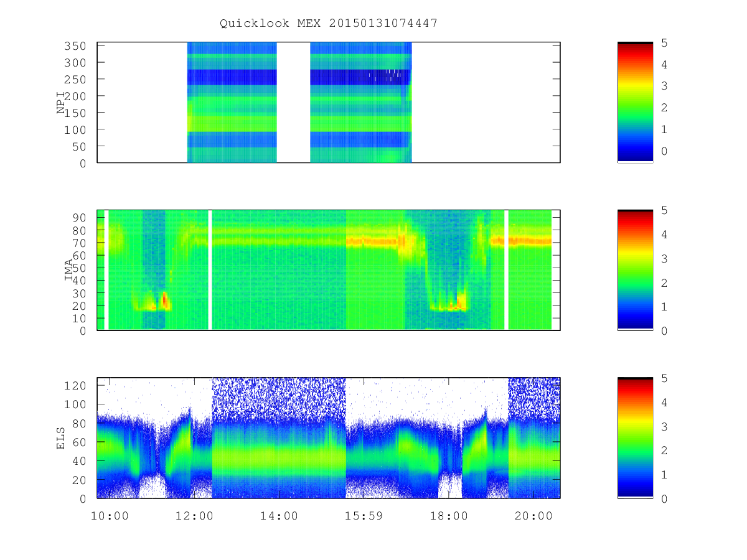This screenshot has height=560, width=747.
Task: Click the 3 label on ELS color bar
Action: (x=665, y=427)
